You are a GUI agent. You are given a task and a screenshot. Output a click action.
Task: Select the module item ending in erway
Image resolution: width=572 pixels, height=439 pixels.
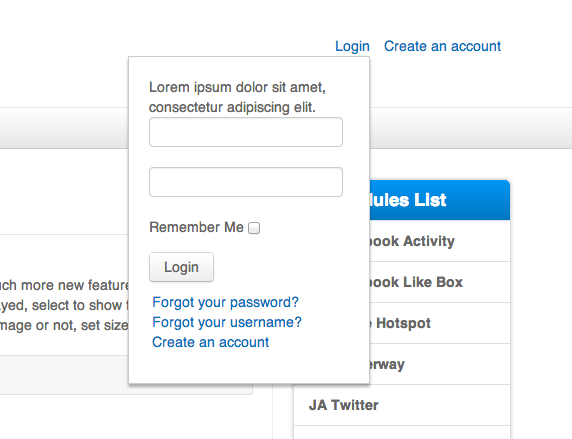pos(439,364)
